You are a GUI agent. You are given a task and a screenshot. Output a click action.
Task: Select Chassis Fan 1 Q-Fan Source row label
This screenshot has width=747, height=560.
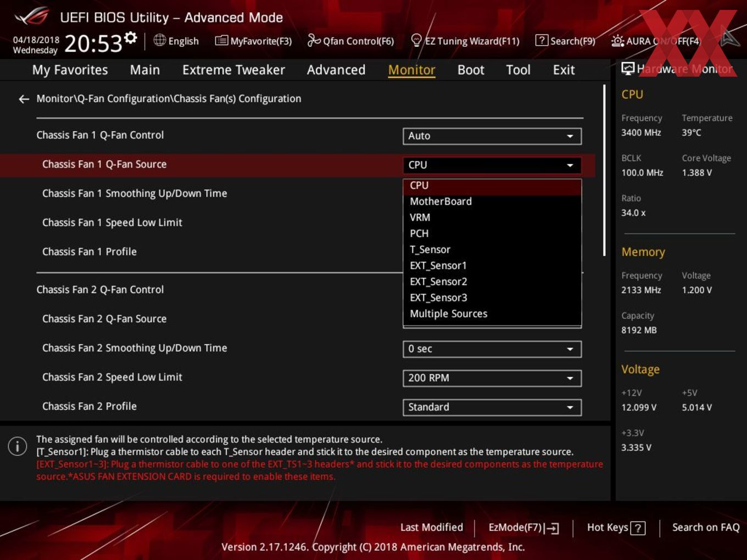point(104,164)
